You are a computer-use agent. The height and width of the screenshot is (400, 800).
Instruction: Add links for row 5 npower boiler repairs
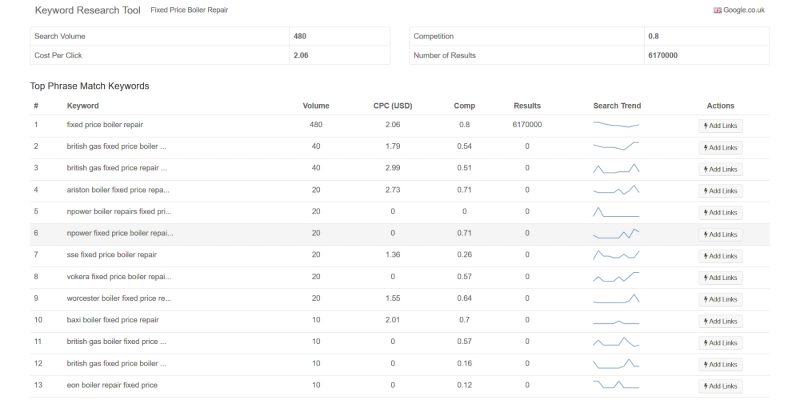[720, 213]
